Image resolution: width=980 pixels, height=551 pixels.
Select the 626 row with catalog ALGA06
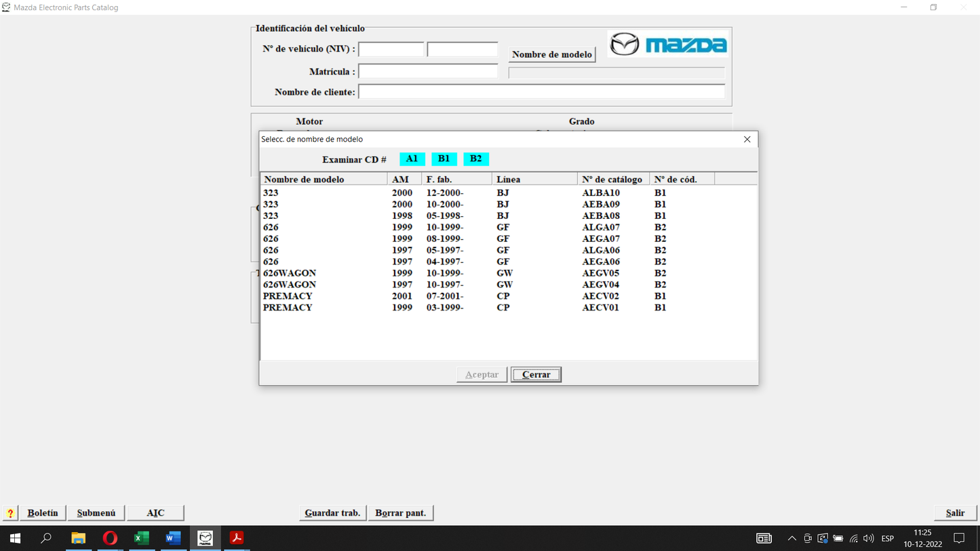509,251
